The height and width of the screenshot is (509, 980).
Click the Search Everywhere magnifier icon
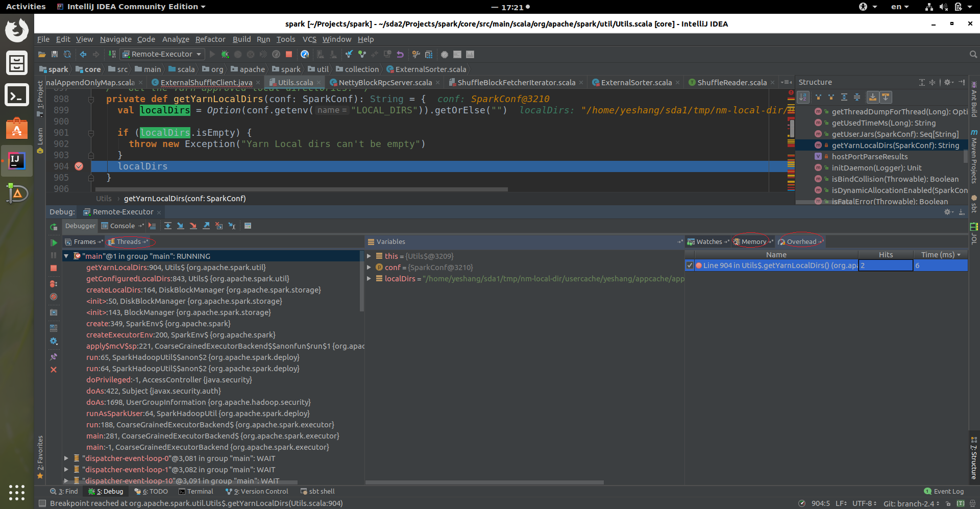click(972, 54)
